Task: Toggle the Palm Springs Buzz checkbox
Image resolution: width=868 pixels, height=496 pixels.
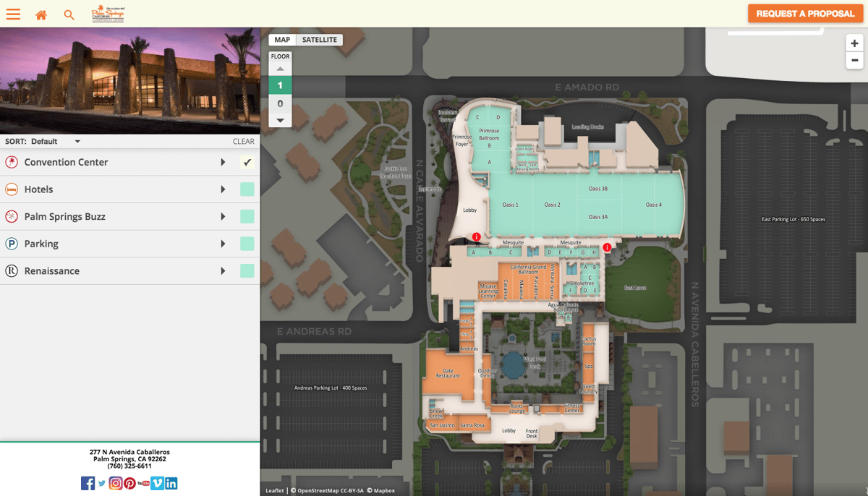Action: click(247, 216)
